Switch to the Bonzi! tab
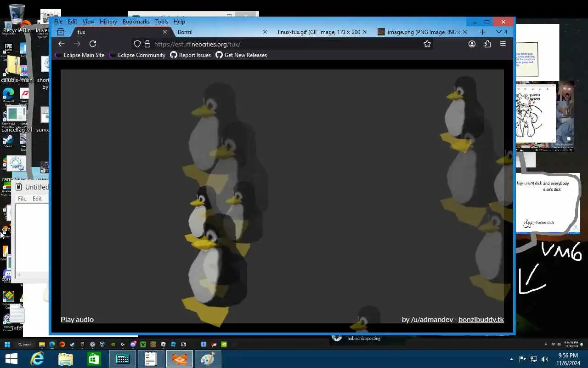588x368 pixels. pyautogui.click(x=220, y=32)
